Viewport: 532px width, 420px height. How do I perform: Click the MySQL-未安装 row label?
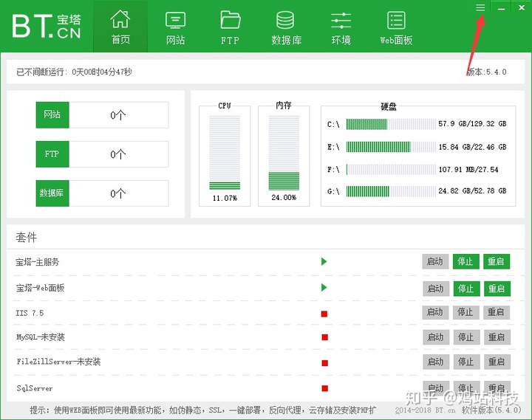[x=41, y=337]
